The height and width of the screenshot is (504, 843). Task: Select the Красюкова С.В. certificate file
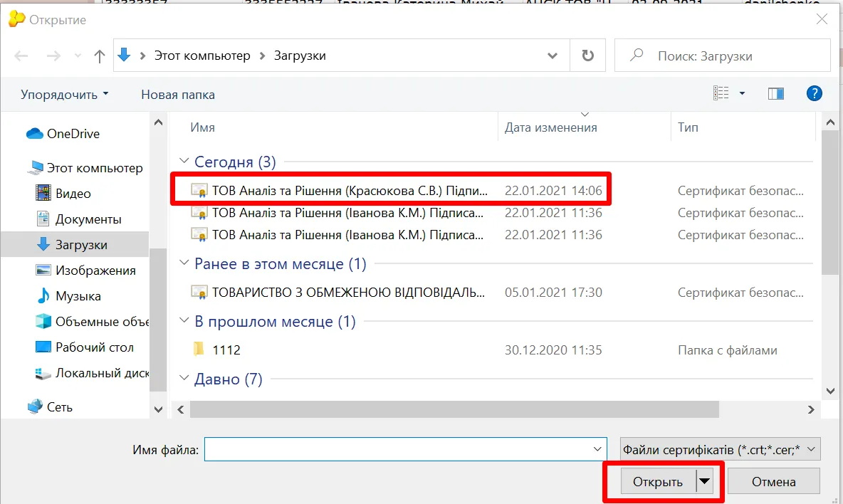pos(350,191)
